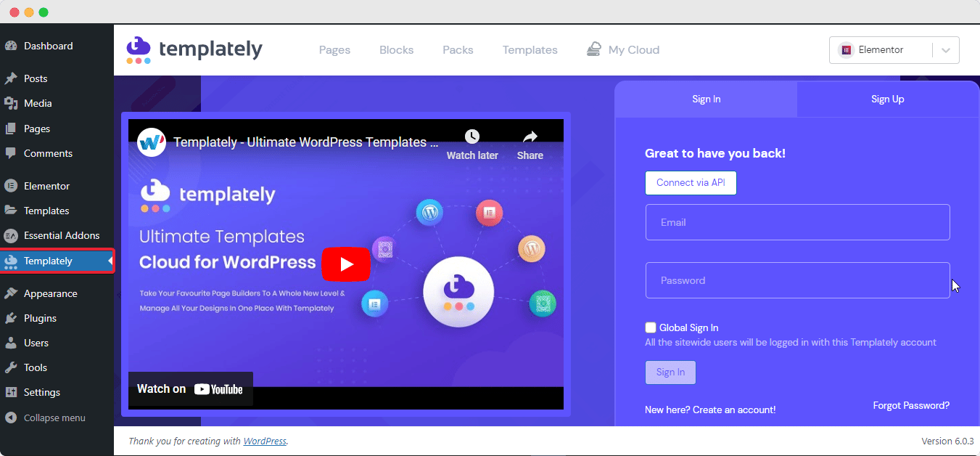
Task: Click Forgot Password link
Action: click(x=911, y=406)
